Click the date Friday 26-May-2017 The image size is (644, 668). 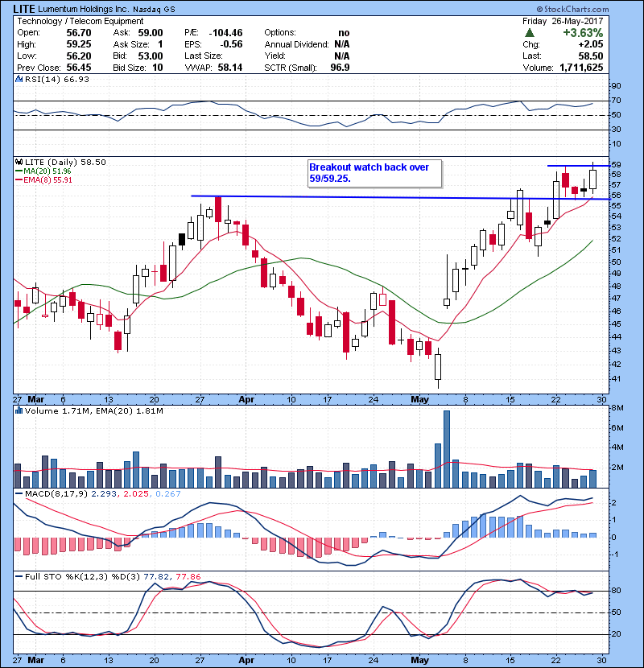[x=563, y=21]
